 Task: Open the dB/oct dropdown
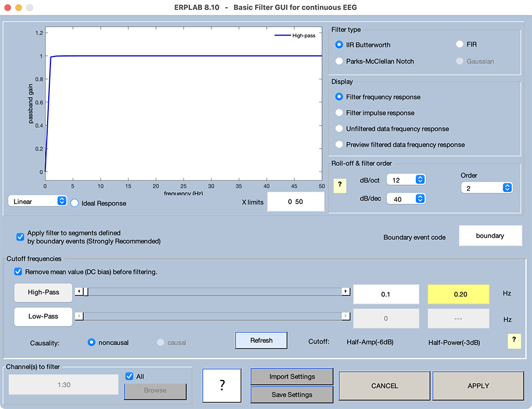tap(405, 180)
